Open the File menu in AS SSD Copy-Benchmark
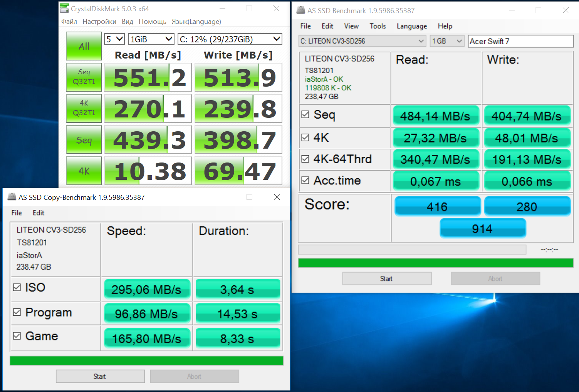 click(17, 213)
